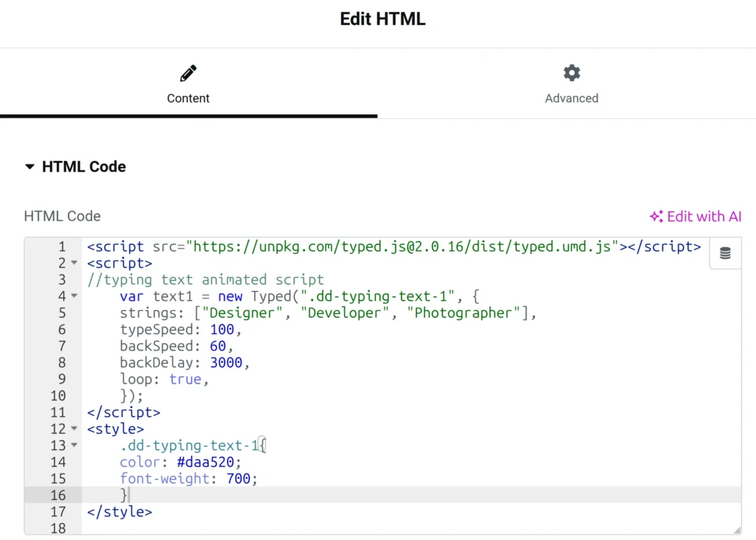The width and height of the screenshot is (756, 540).
Task: Fold the CSS rule at line 13
Action: click(75, 445)
